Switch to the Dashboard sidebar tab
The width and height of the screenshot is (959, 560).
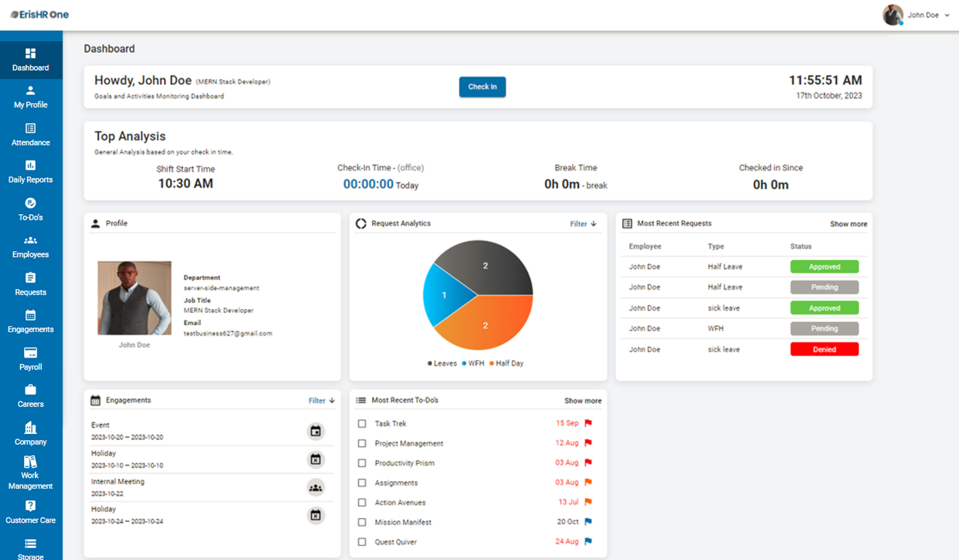click(x=30, y=60)
